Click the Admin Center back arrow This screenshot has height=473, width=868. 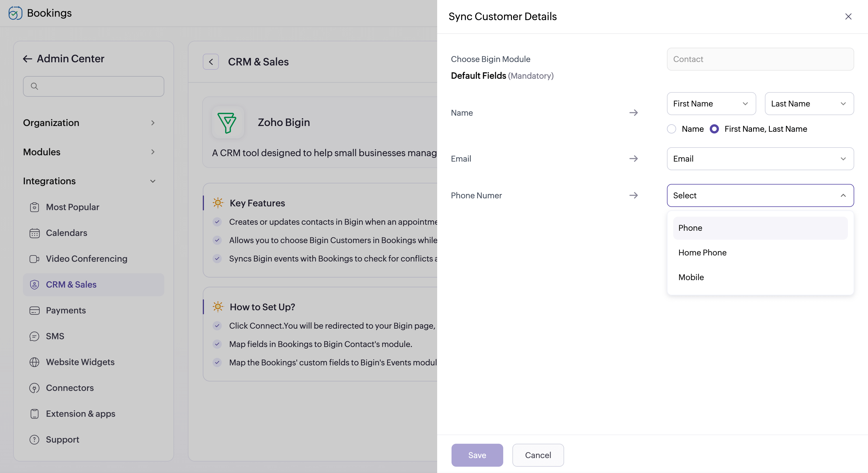(x=27, y=59)
